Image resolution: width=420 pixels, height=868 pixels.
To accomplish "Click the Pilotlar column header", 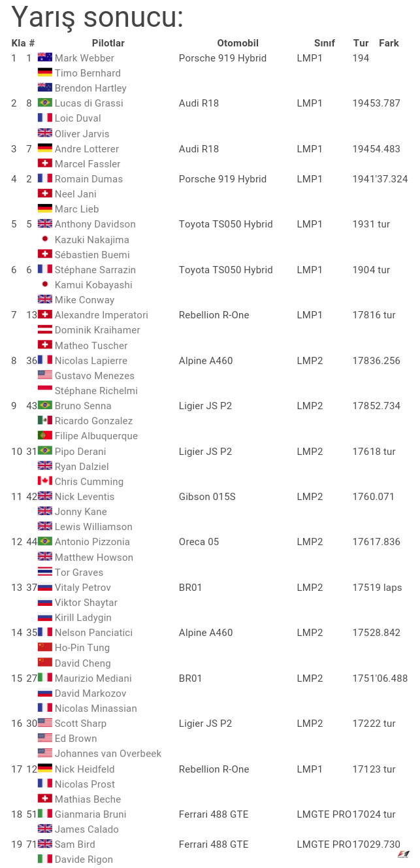I will pos(108,43).
